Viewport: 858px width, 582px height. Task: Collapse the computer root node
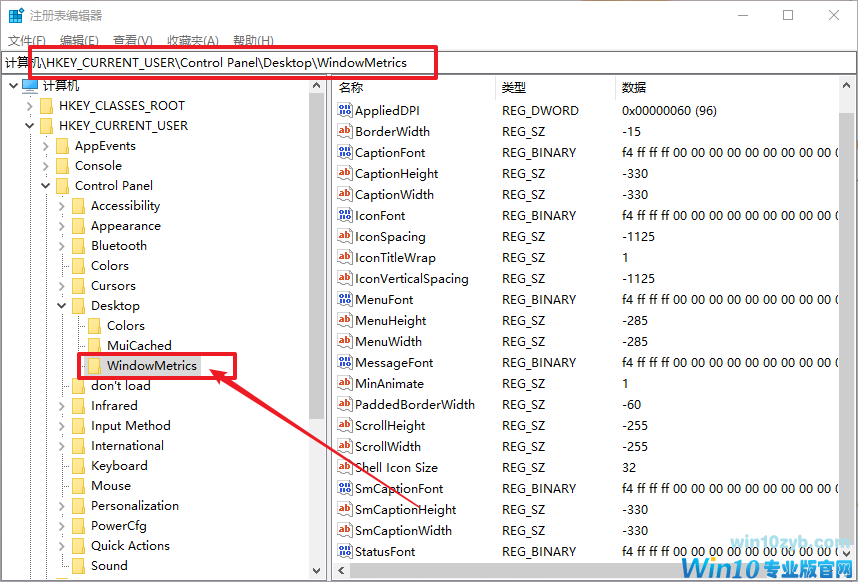(13, 86)
